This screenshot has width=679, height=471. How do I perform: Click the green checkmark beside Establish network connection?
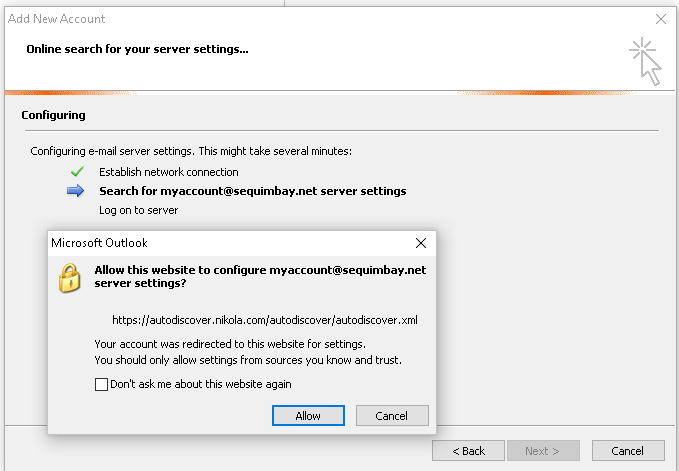[x=77, y=172]
